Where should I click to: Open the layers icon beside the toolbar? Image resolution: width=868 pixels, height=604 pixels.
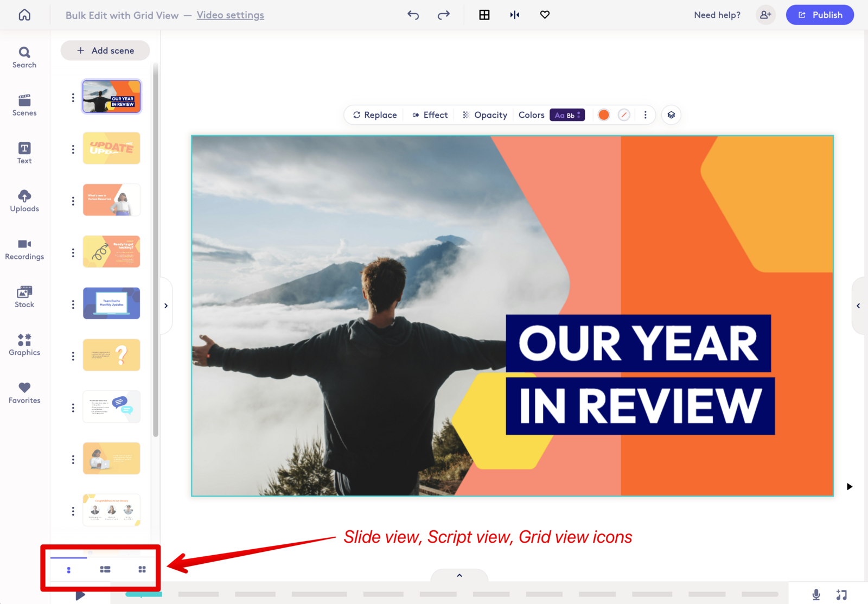pos(671,115)
